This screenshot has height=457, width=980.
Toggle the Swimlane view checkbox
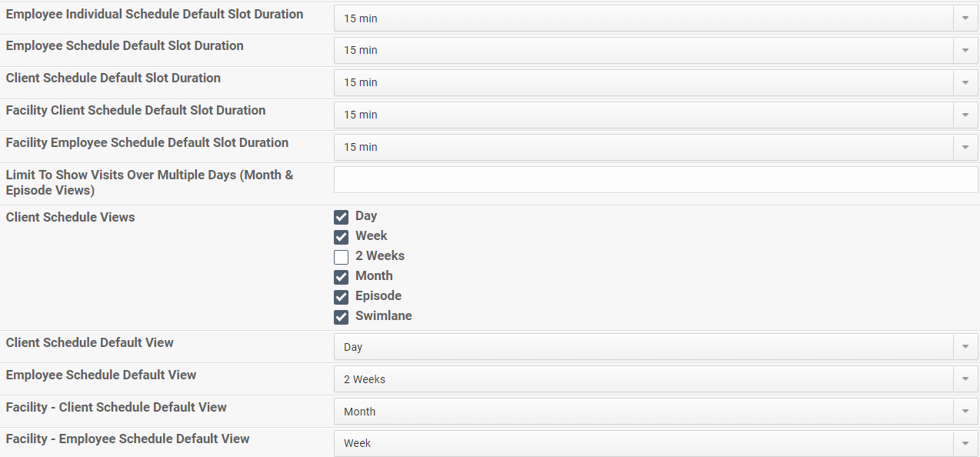click(342, 317)
